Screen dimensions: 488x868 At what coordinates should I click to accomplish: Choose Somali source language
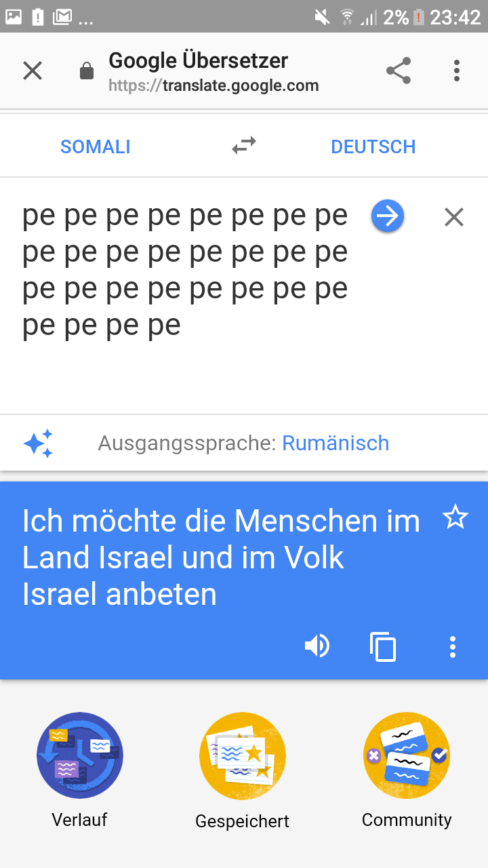click(96, 146)
